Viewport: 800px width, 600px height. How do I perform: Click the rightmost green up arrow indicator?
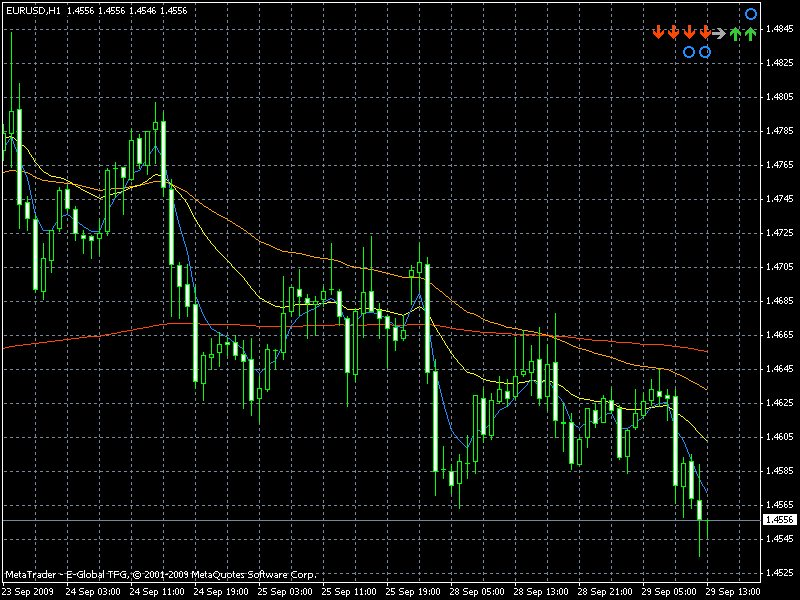(x=750, y=34)
